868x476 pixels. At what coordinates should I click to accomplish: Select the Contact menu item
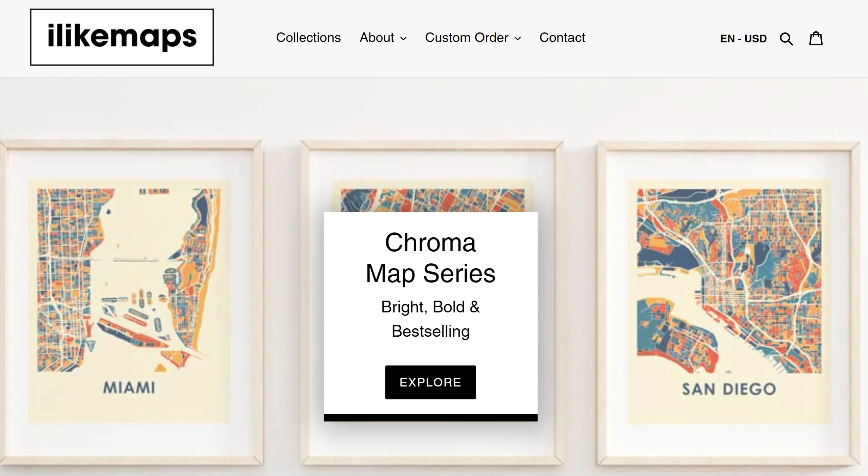click(x=562, y=37)
